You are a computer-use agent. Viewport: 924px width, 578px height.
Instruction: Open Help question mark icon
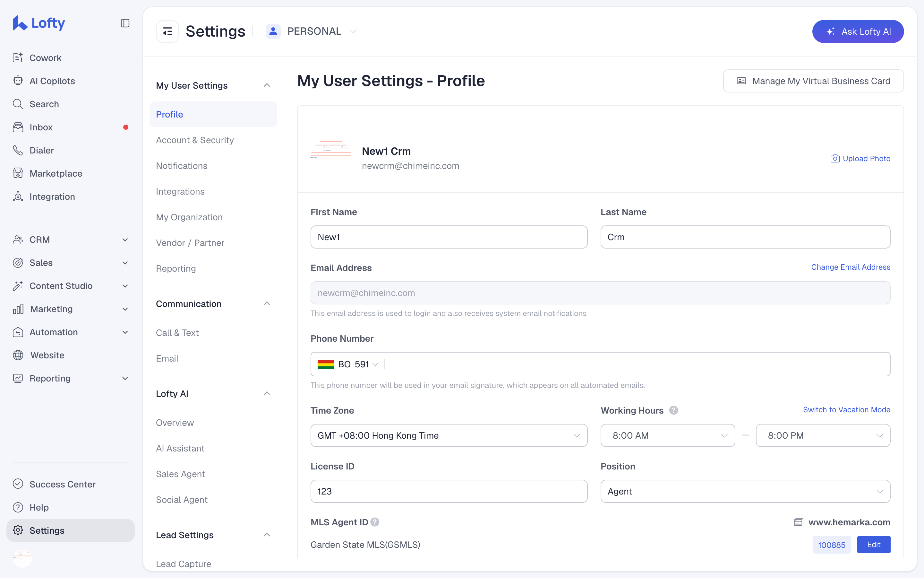tap(18, 507)
